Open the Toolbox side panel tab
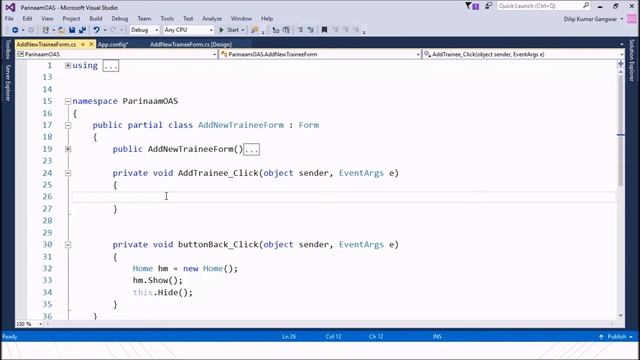640x360 pixels. click(x=7, y=50)
